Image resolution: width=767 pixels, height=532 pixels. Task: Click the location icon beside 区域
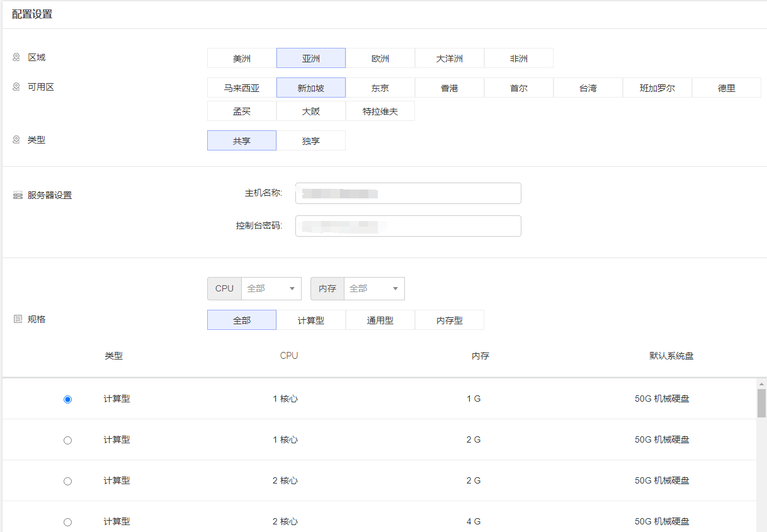(x=16, y=57)
